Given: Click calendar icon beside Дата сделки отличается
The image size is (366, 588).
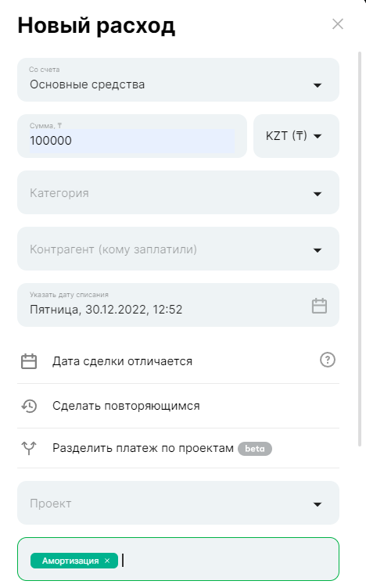Looking at the screenshot, I should coord(29,361).
